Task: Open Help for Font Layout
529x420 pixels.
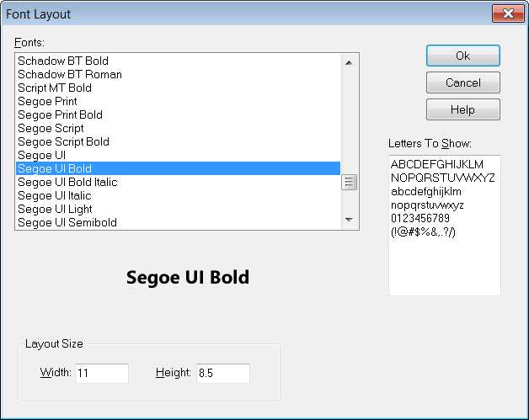Action: [x=462, y=109]
